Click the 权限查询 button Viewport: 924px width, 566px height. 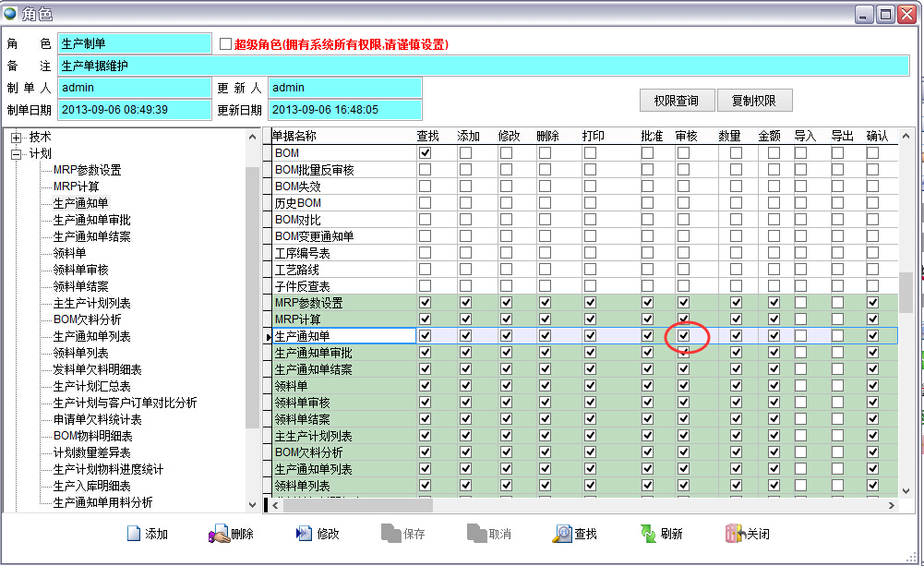point(676,101)
